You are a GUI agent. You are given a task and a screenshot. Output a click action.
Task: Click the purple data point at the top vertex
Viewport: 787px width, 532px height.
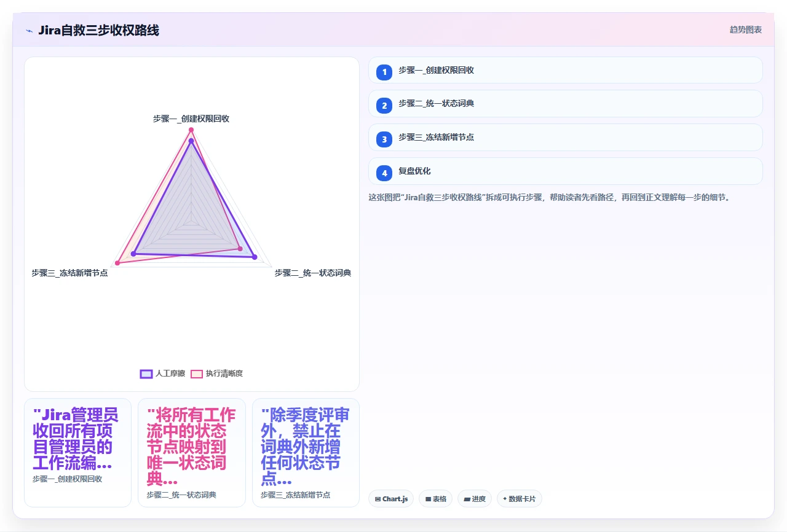191,141
